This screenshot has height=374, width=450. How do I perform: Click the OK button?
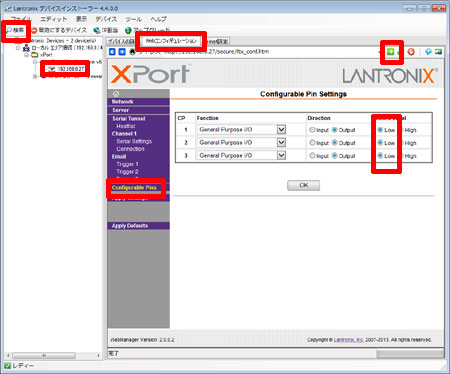(303, 185)
